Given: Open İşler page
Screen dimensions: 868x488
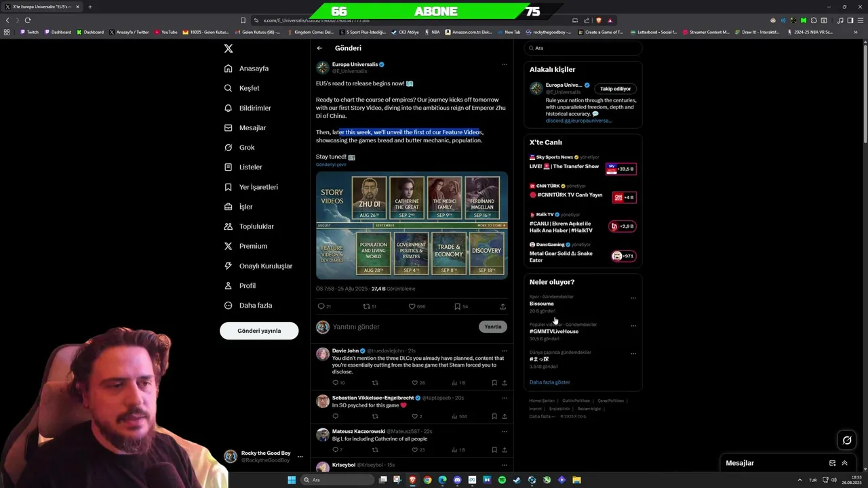Looking at the screenshot, I should coord(238,207).
